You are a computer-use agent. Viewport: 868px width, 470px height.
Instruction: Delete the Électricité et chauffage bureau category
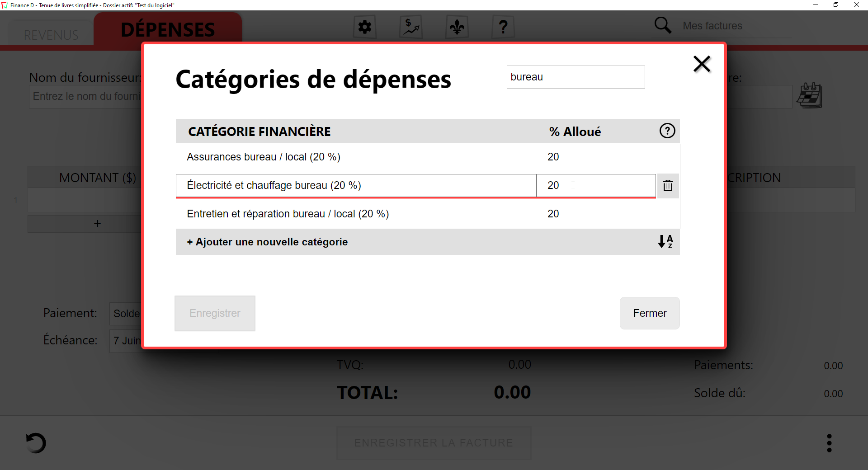pos(668,185)
